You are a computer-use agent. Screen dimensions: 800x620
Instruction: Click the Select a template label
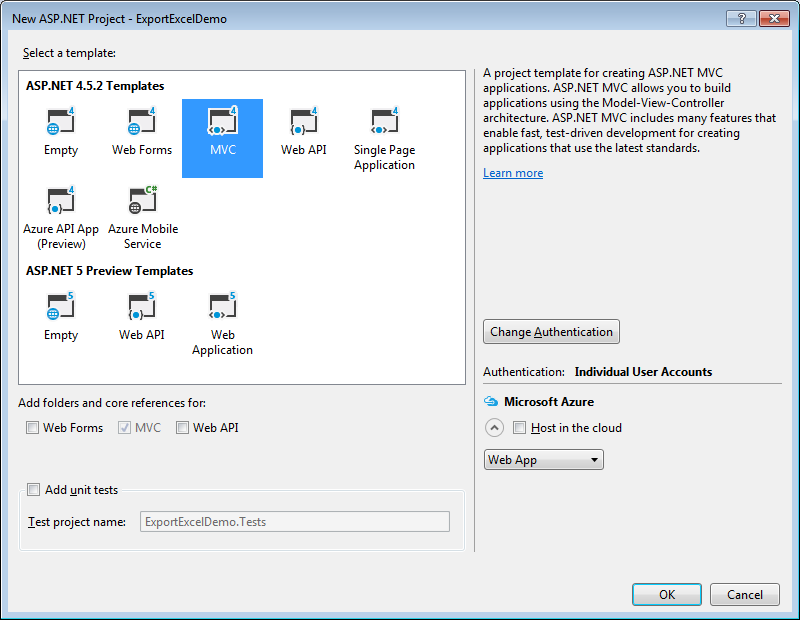coord(69,53)
